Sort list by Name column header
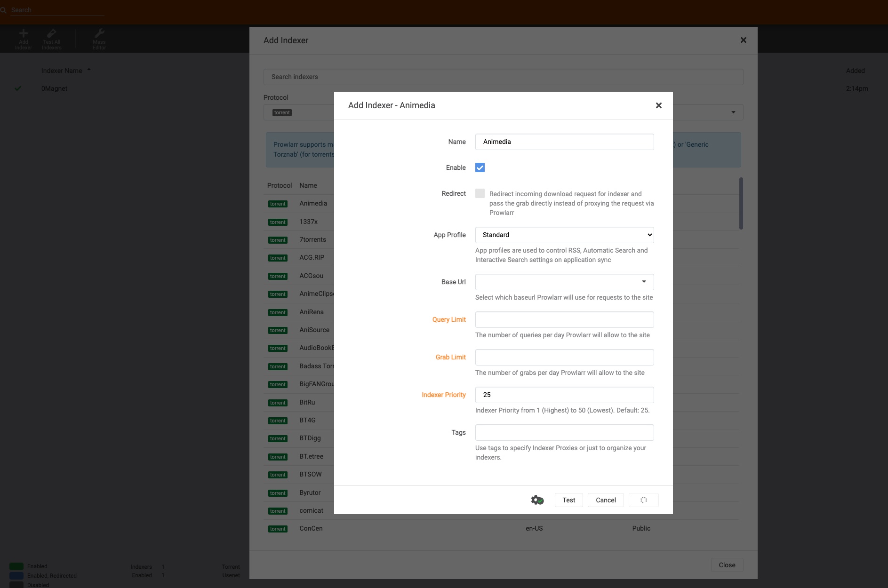Viewport: 888px width, 588px height. click(x=308, y=185)
